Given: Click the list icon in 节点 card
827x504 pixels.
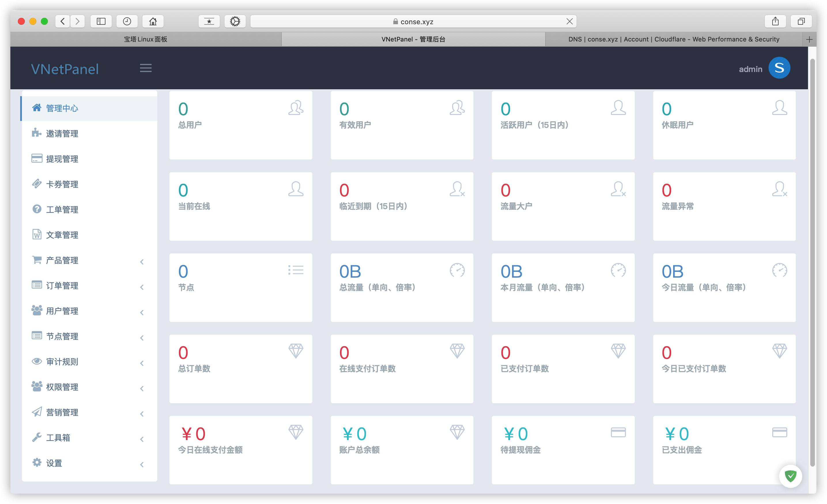Looking at the screenshot, I should [296, 270].
